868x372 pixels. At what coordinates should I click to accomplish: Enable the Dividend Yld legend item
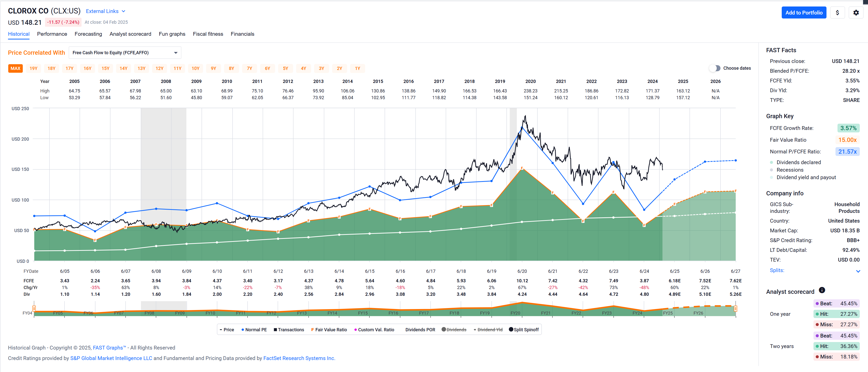[488, 330]
